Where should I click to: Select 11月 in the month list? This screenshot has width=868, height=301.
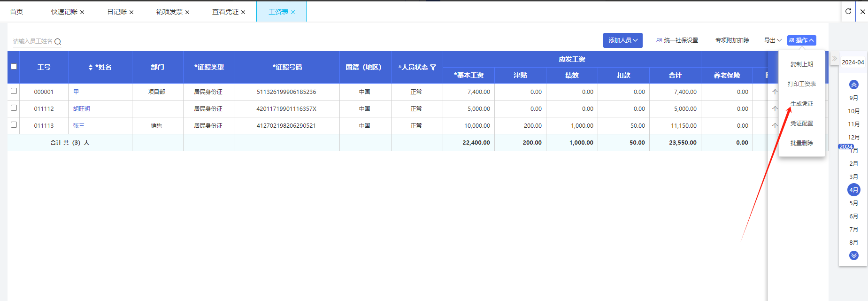pos(854,124)
